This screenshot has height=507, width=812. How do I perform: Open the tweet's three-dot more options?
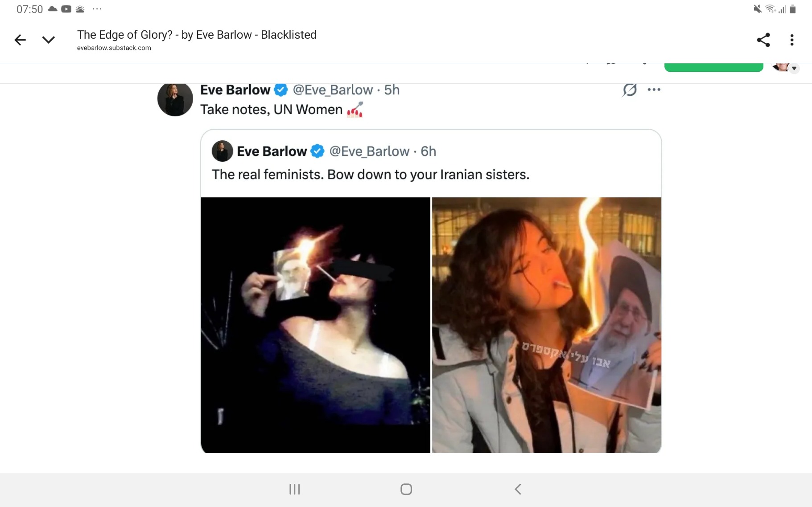click(x=654, y=90)
